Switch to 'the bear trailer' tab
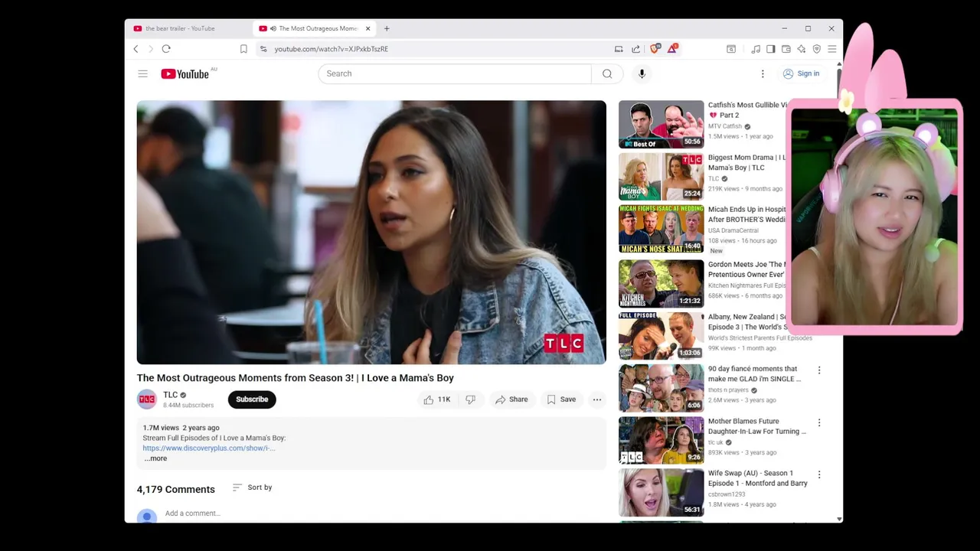The width and height of the screenshot is (980, 551). (189, 28)
